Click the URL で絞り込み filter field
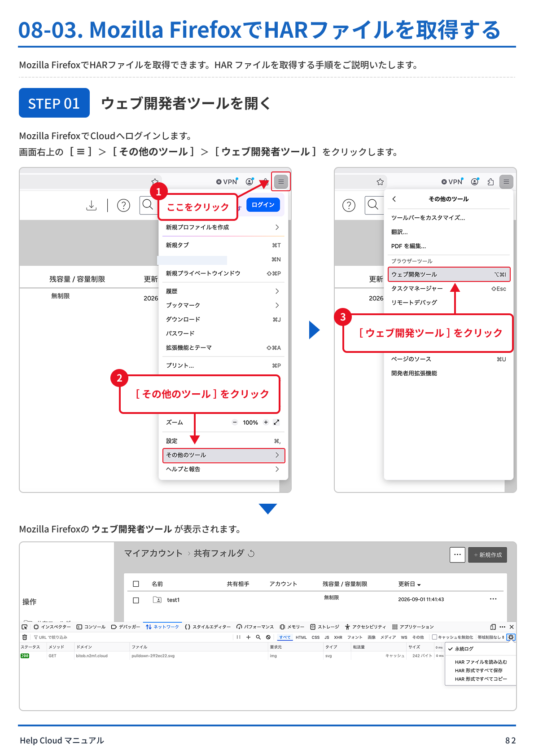This screenshot has height=756, width=534. click(x=132, y=637)
